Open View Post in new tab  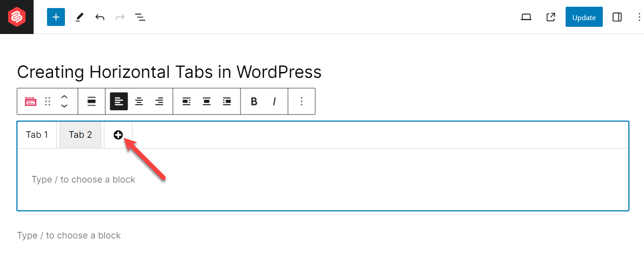[550, 17]
